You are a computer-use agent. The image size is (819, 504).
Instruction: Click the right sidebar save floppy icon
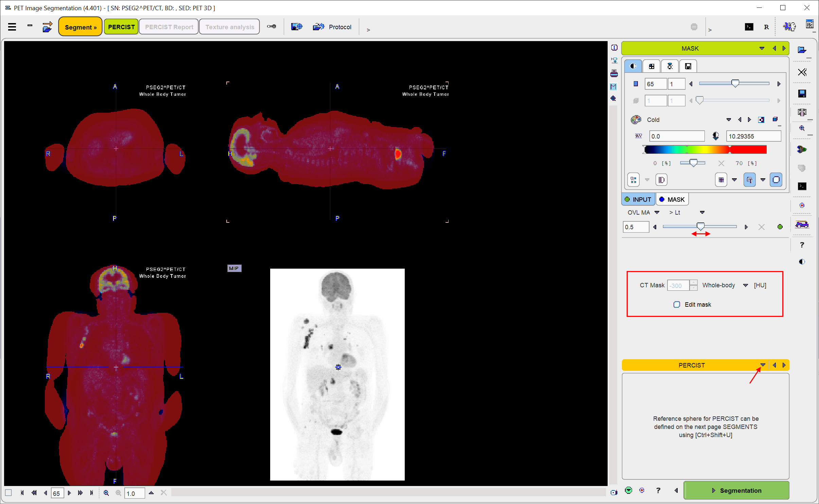(x=802, y=93)
